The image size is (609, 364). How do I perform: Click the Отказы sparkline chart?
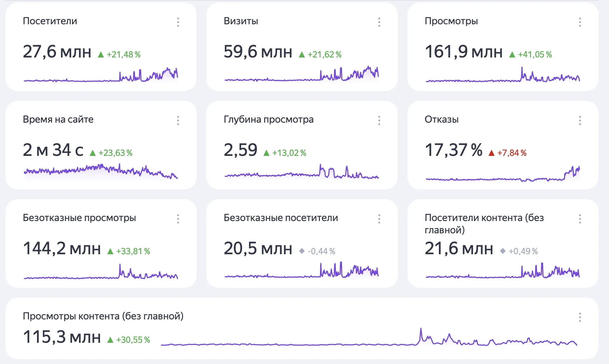(503, 175)
